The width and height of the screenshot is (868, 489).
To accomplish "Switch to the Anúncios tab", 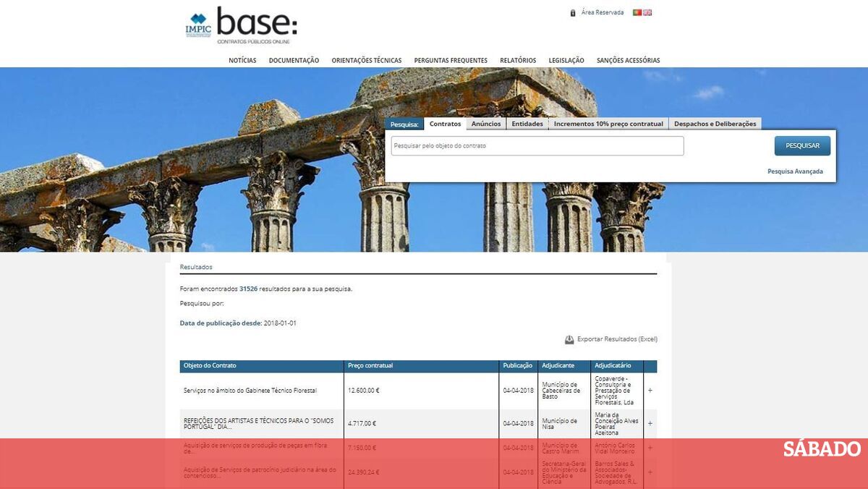I will click(486, 124).
